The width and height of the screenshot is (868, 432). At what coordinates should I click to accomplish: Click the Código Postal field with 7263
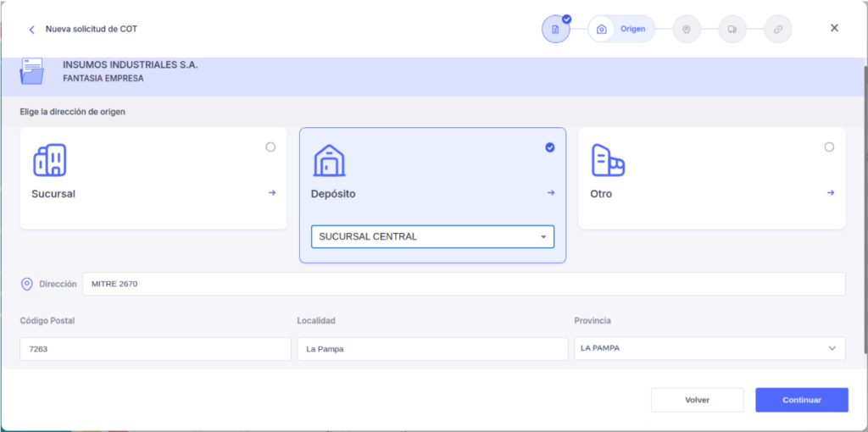pyautogui.click(x=156, y=349)
